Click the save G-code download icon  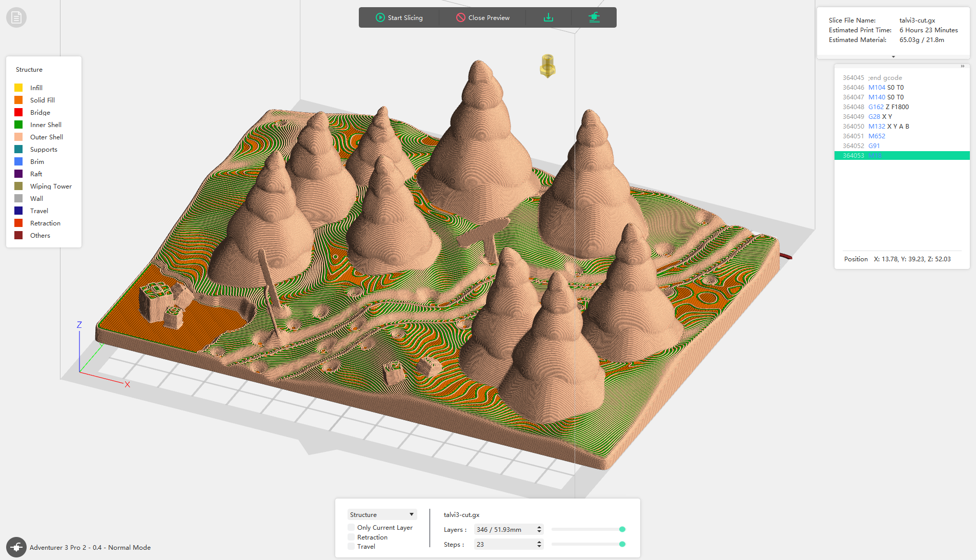548,17
